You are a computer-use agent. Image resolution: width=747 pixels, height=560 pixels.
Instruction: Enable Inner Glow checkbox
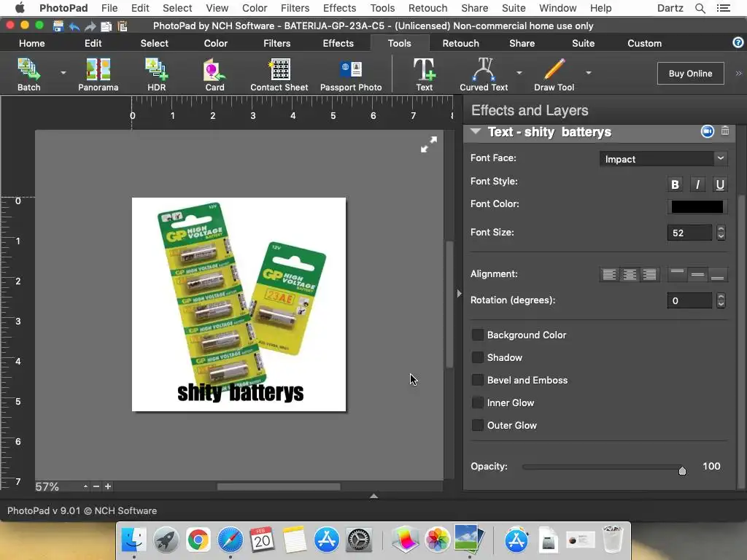[477, 402]
